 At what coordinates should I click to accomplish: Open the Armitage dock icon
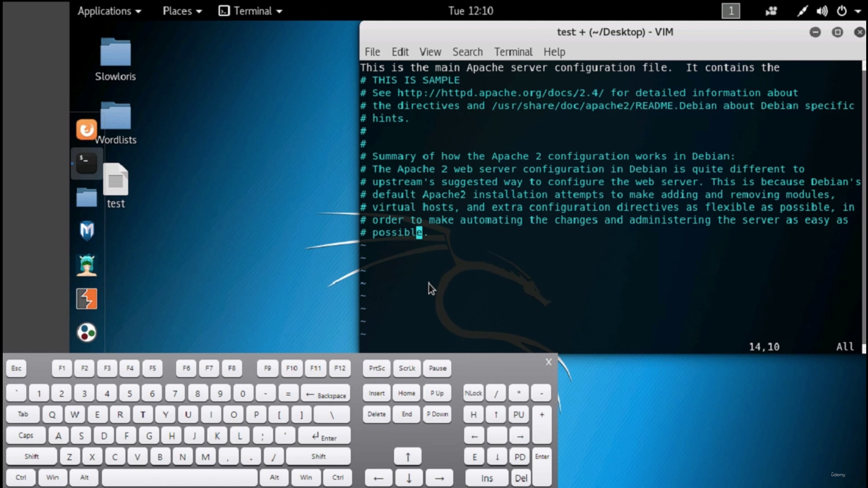[x=86, y=265]
